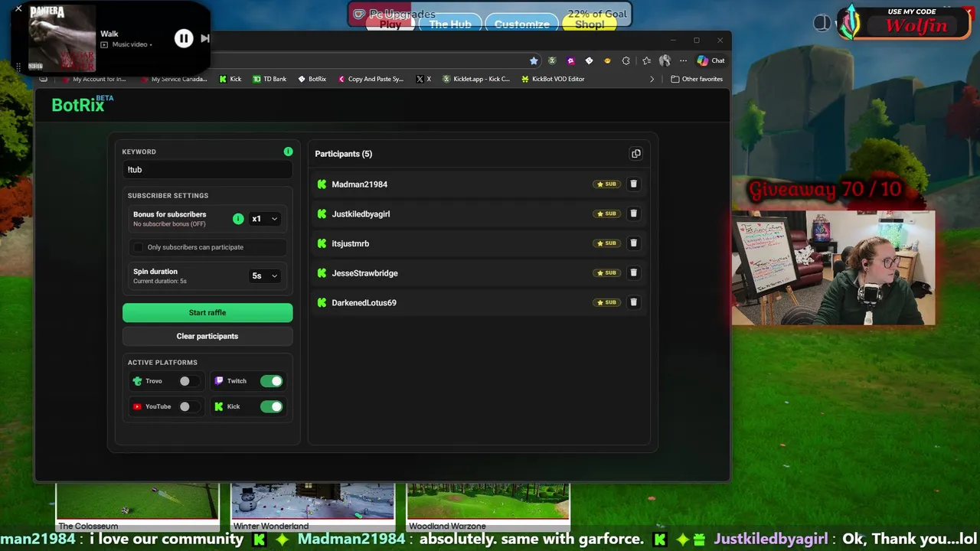Screen dimensions: 980x551
Task: Click the Twitch platform icon
Action: (219, 381)
